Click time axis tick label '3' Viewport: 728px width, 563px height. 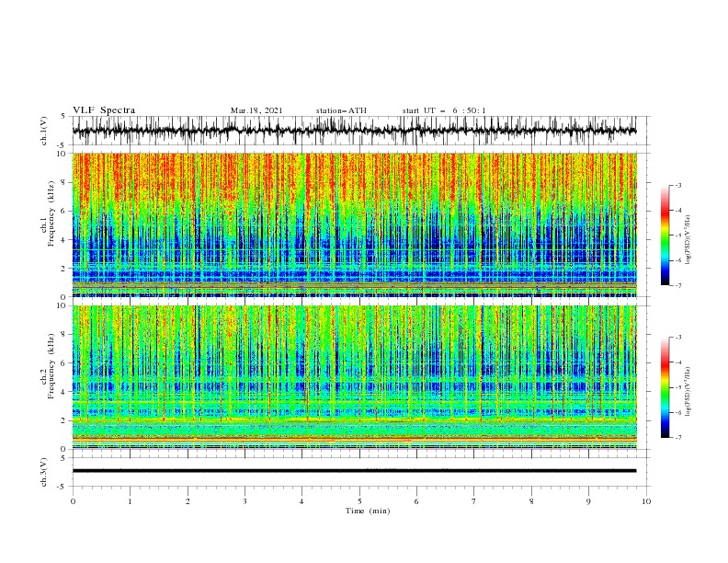[245, 501]
